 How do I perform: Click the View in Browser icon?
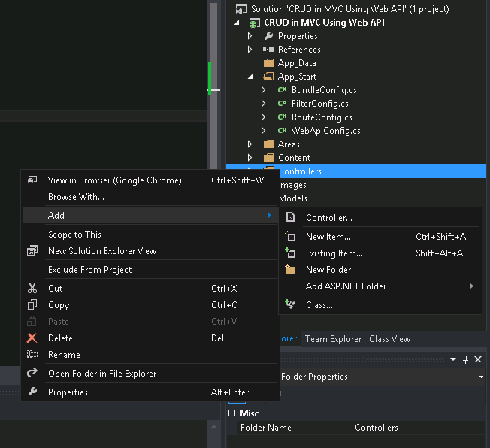coord(32,180)
